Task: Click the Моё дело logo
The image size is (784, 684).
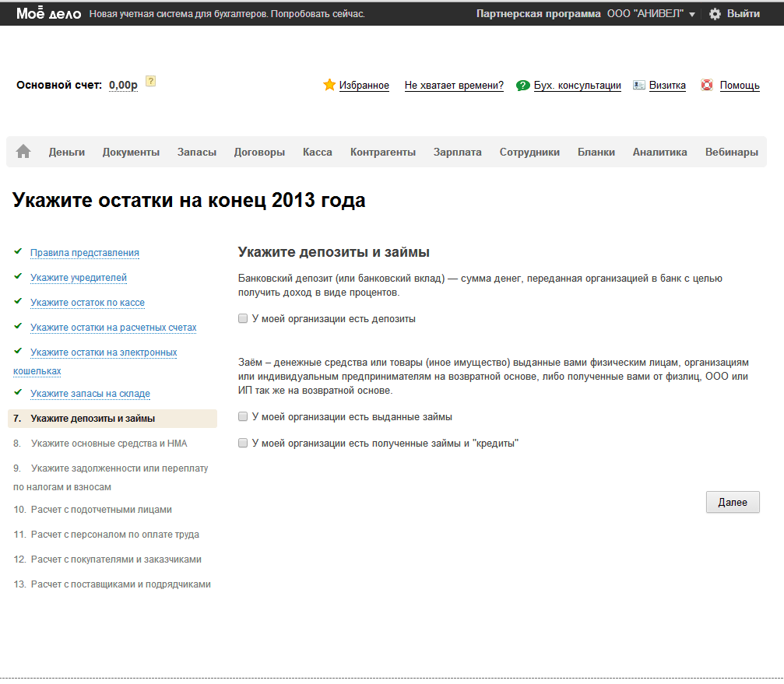Action: click(48, 13)
